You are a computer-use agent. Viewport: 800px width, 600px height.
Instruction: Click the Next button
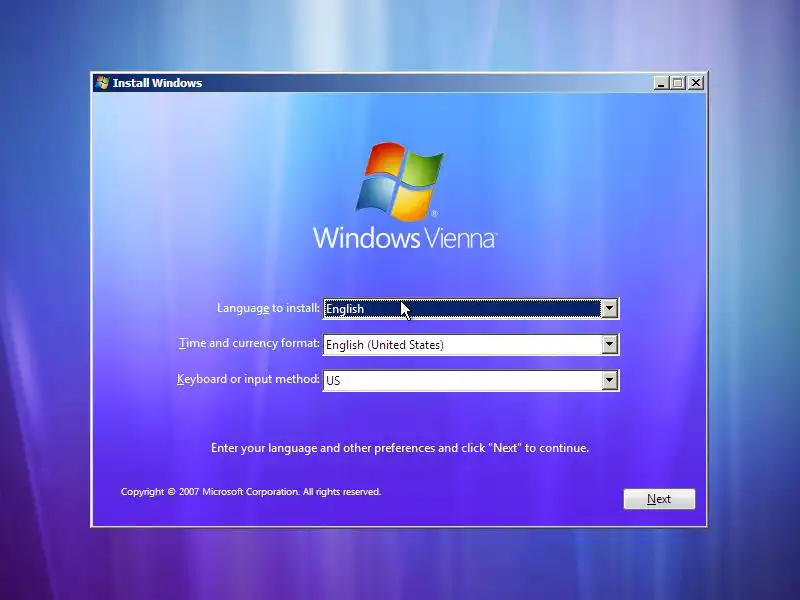point(659,499)
